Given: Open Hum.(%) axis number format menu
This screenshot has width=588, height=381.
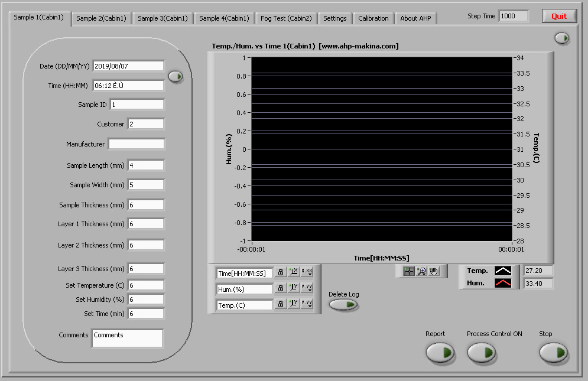Looking at the screenshot, I should pyautogui.click(x=307, y=288).
